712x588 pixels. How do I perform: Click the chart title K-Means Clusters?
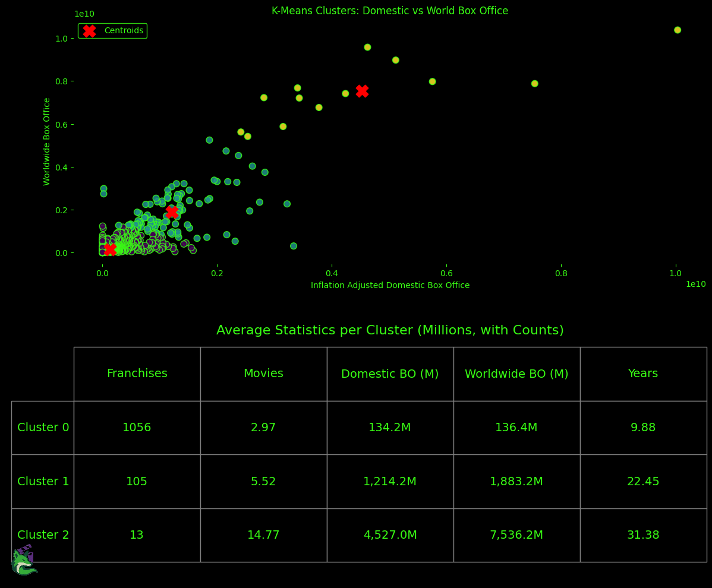pyautogui.click(x=390, y=10)
